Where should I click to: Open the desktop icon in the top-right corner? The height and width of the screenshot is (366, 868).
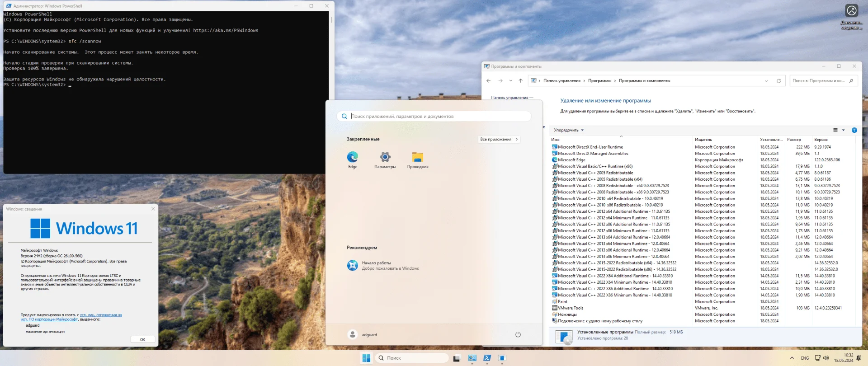pos(852,17)
